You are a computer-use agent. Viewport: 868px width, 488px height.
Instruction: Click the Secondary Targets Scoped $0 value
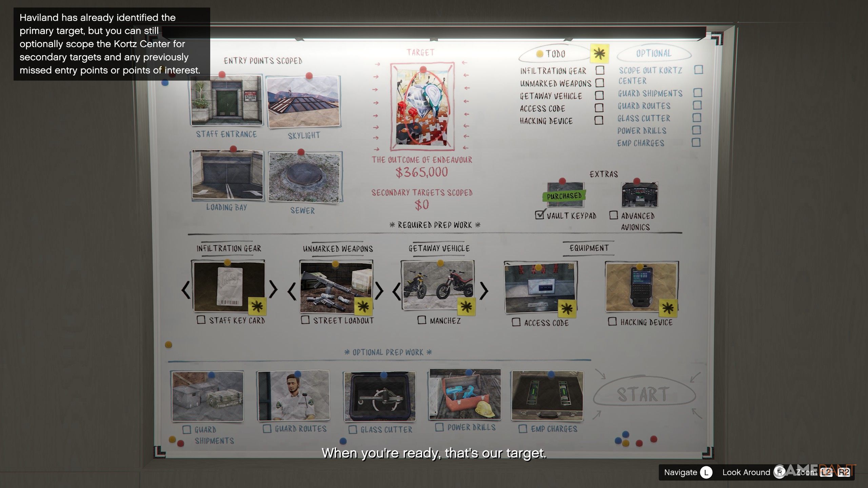pos(422,205)
